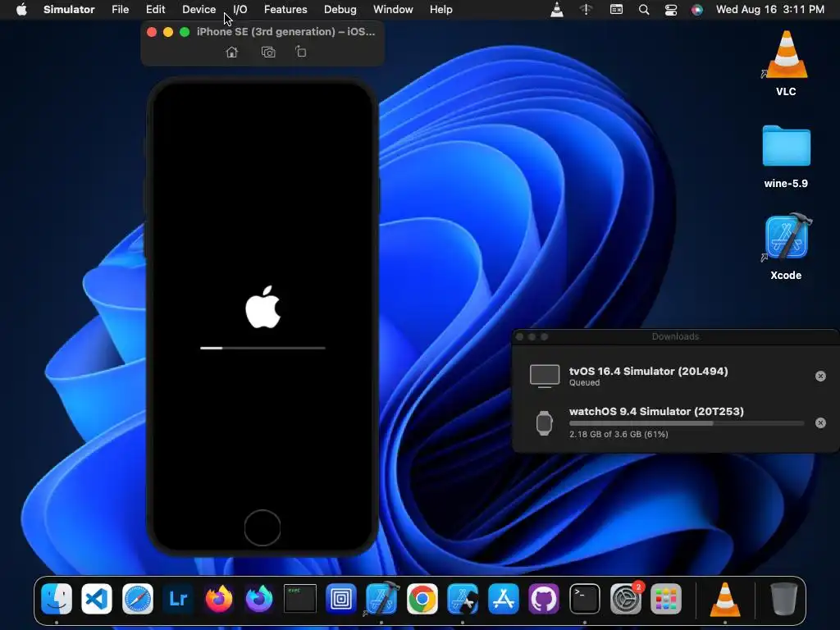Open Launchpad from the Dock

point(666,598)
